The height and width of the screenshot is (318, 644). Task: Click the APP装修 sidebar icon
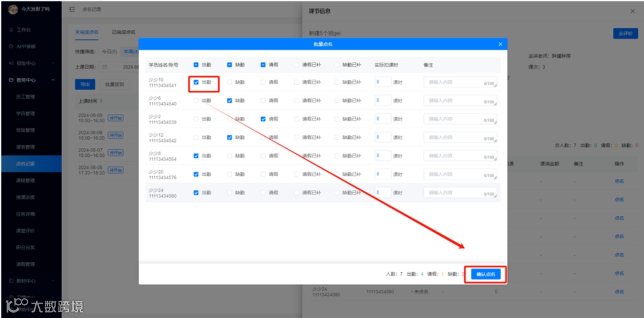(11, 47)
